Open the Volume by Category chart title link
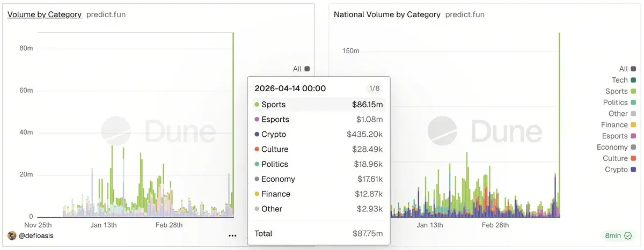 pos(45,14)
